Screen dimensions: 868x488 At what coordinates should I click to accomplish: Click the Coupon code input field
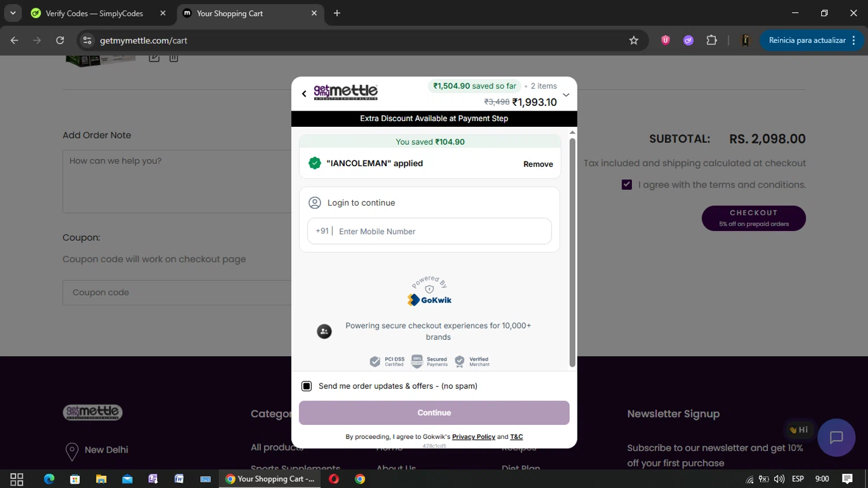click(x=177, y=293)
